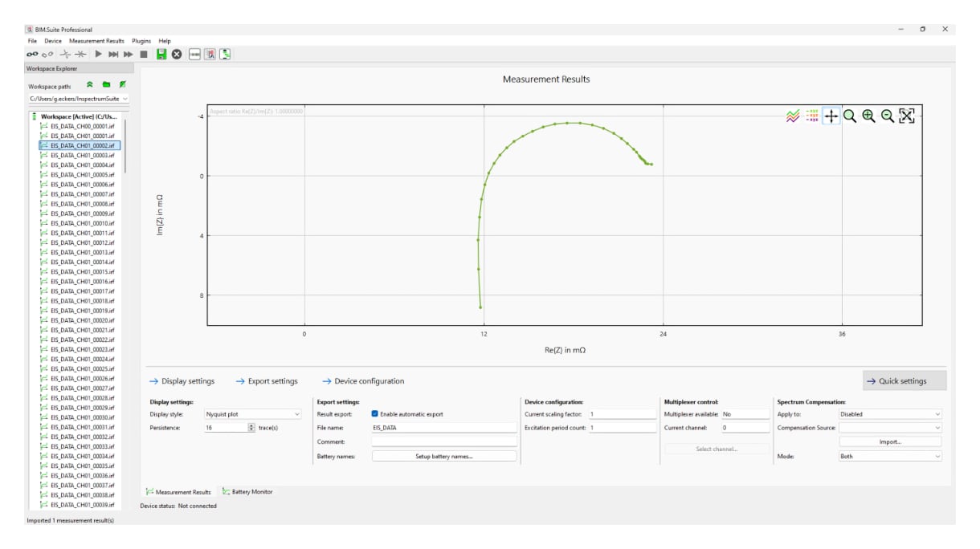Open the Device menu
The height and width of the screenshot is (549, 980).
pyautogui.click(x=53, y=40)
